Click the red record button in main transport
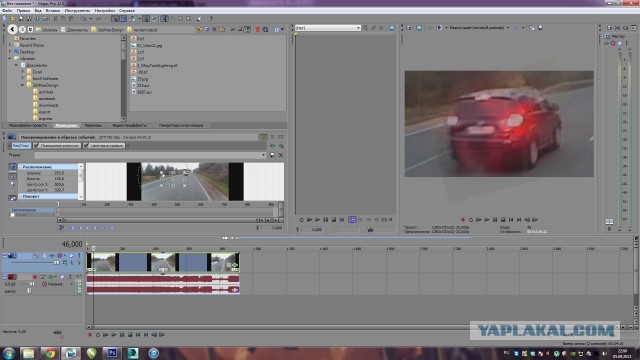Viewport: 640px width, 360px height. click(90, 335)
